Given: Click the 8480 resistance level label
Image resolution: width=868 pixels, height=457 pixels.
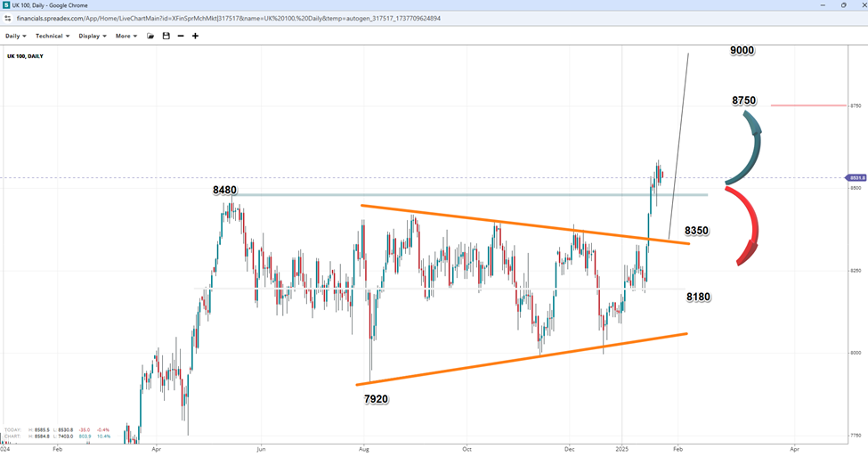Looking at the screenshot, I should pyautogui.click(x=224, y=190).
